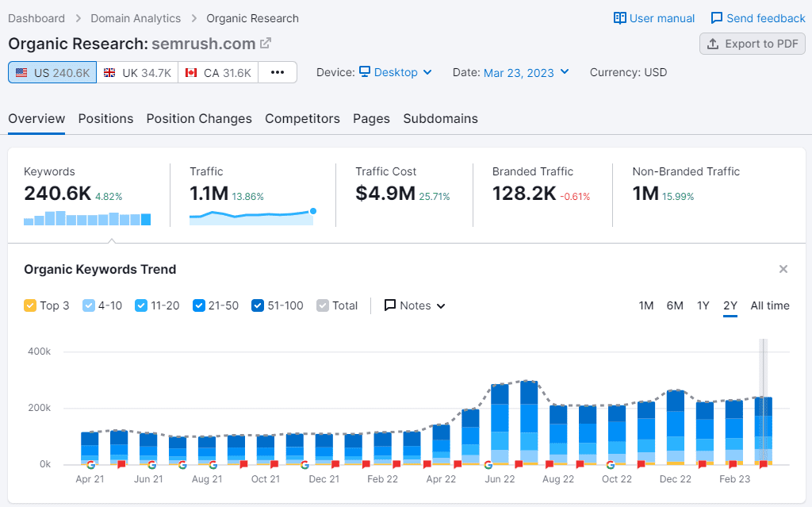Viewport: 812px width, 507px height.
Task: Uncheck the Top 3 checkbox
Action: coord(30,305)
